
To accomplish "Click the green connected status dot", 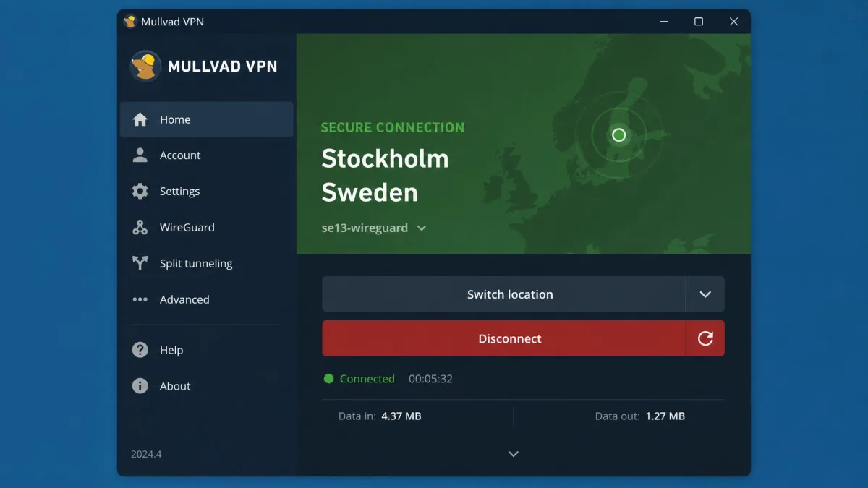I will pyautogui.click(x=329, y=379).
